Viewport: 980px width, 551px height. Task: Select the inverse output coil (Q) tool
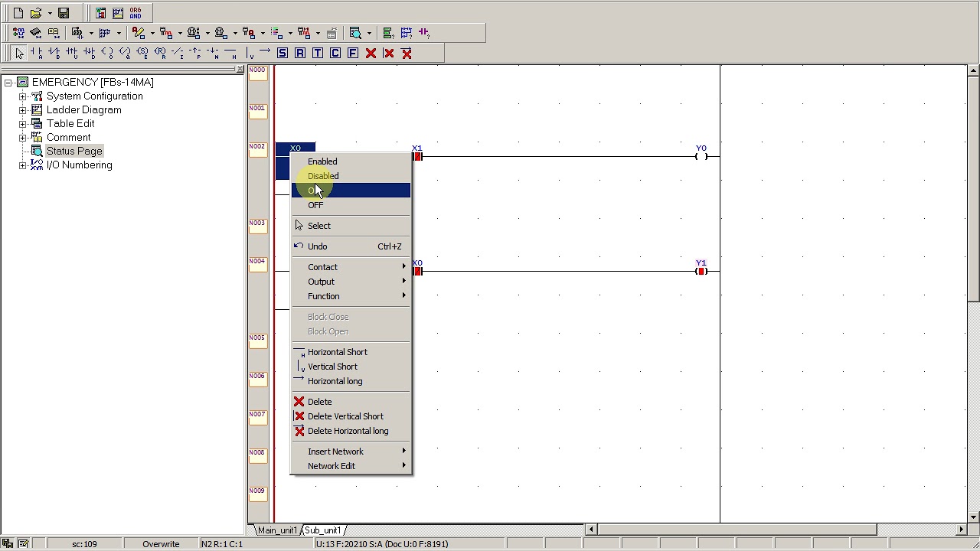[125, 53]
